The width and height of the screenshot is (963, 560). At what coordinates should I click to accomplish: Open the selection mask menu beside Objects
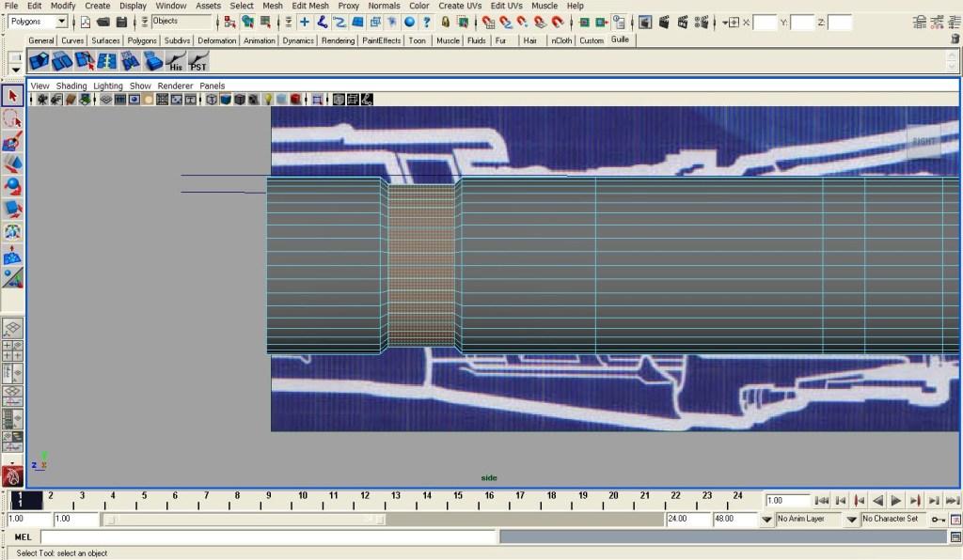(144, 23)
